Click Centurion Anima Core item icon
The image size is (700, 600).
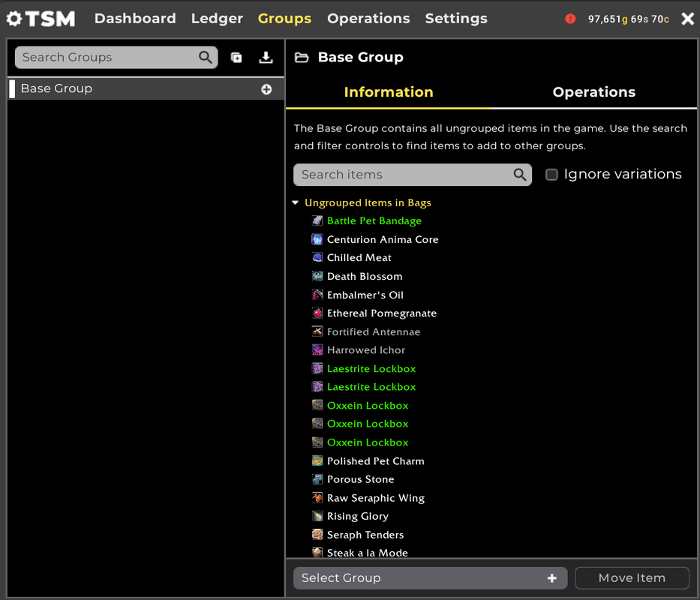317,239
